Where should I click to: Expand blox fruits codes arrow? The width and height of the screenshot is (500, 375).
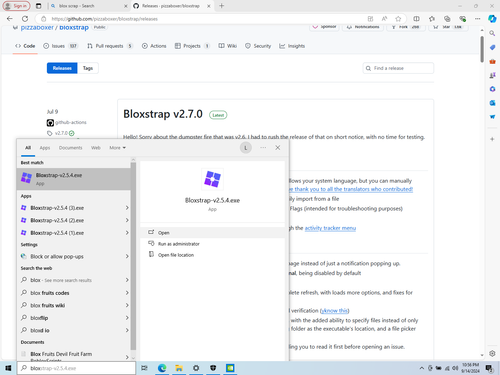click(127, 293)
